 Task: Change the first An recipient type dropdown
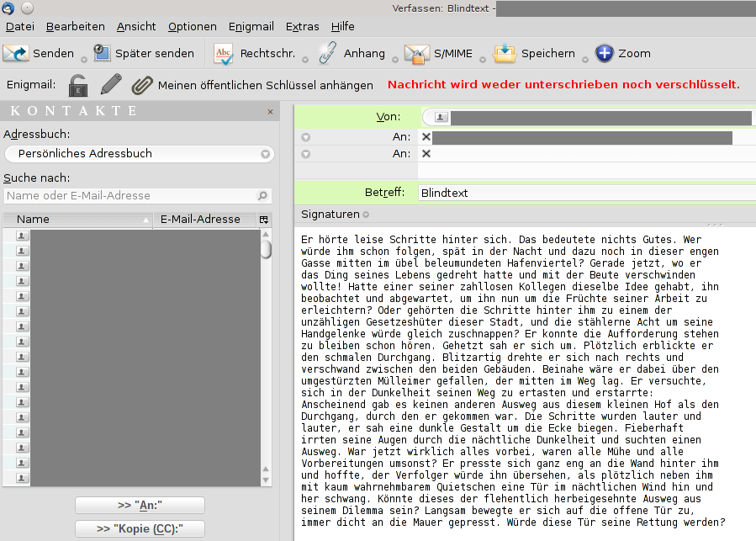pyautogui.click(x=305, y=137)
